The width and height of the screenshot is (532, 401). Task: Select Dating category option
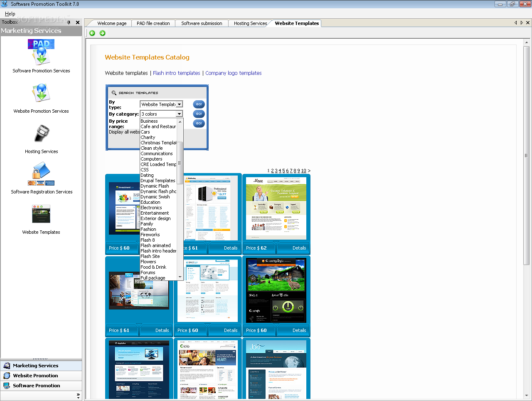coord(159,175)
